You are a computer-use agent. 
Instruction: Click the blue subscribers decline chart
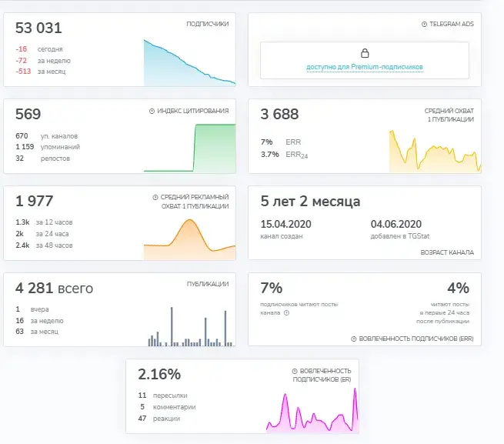coord(189,62)
